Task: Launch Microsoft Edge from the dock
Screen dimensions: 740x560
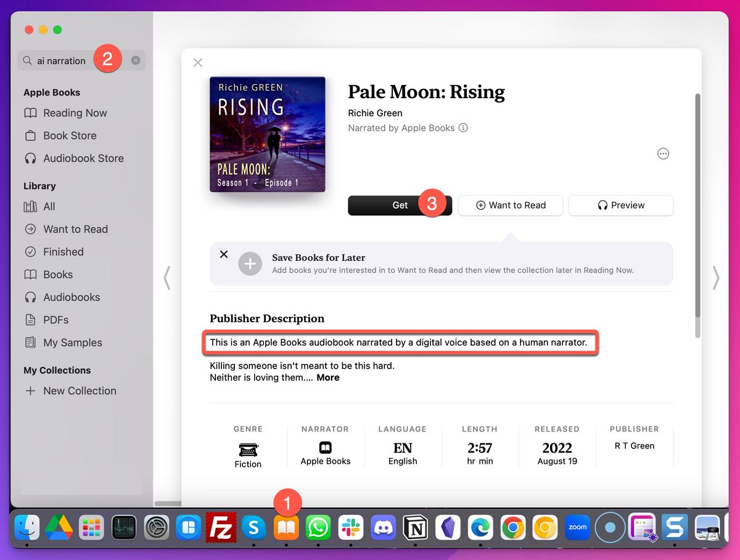Action: point(480,527)
